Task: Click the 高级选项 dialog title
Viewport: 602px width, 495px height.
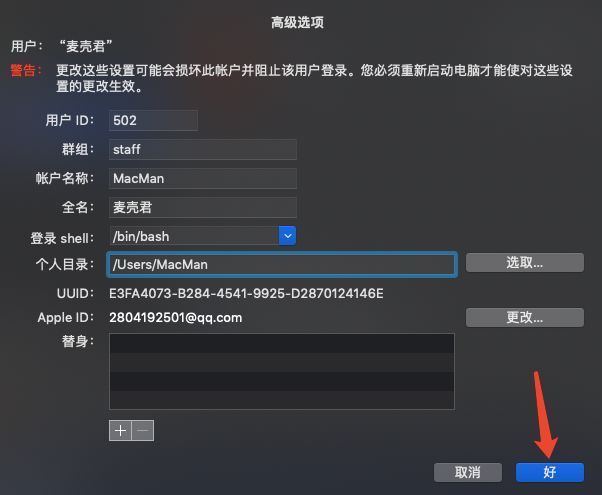Action: (297, 23)
